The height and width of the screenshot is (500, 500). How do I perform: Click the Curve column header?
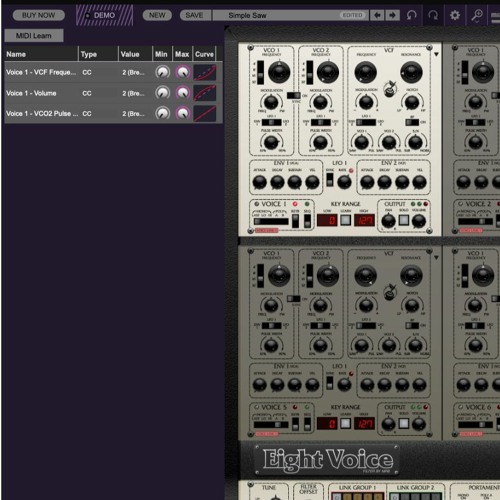204,54
